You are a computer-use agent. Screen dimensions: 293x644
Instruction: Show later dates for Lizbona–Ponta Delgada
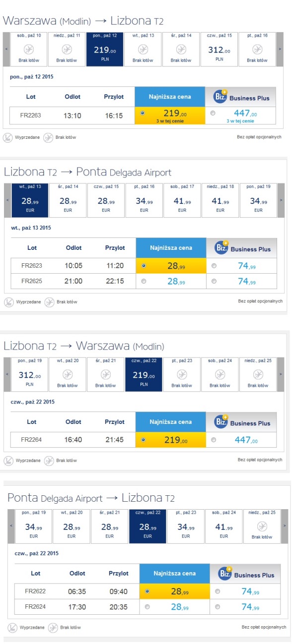click(x=281, y=200)
